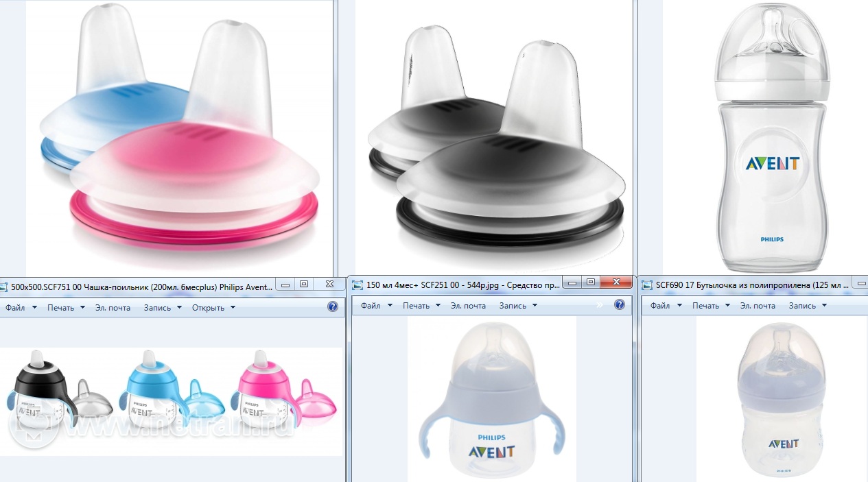Click Эл. почта in the SCF251 150 мл window

468,306
